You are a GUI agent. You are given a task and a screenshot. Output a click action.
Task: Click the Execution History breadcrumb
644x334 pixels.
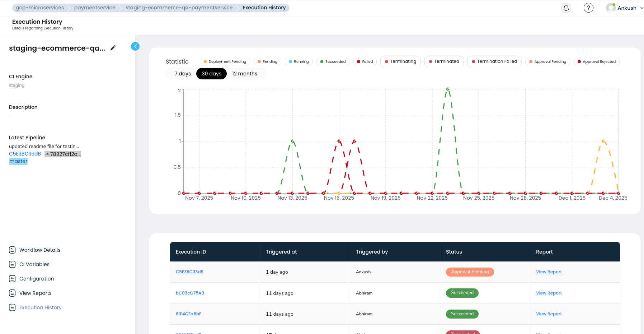click(x=264, y=8)
